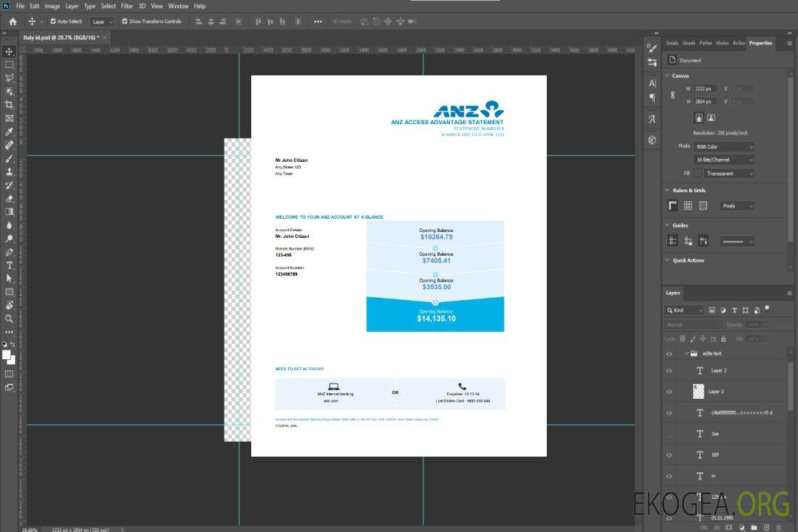Select the Move tool in the toolbox

pyautogui.click(x=9, y=52)
